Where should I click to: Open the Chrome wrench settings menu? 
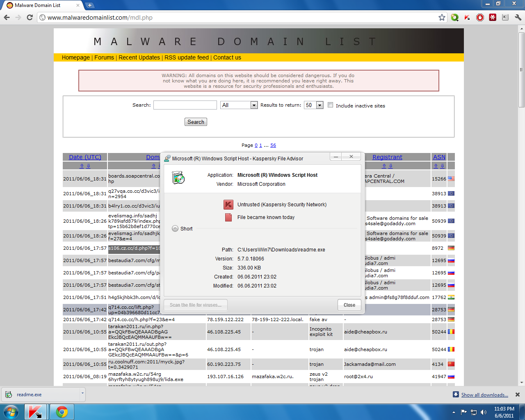518,17
